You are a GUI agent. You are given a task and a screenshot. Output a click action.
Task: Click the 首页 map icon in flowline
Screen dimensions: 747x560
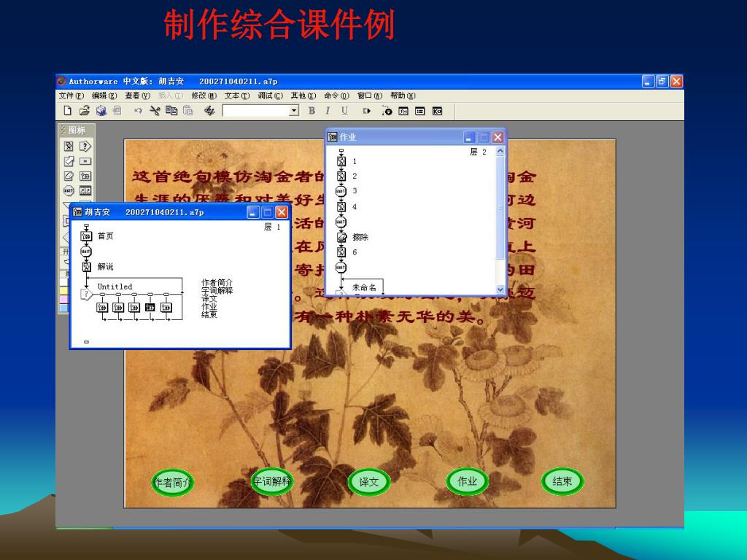(86, 236)
